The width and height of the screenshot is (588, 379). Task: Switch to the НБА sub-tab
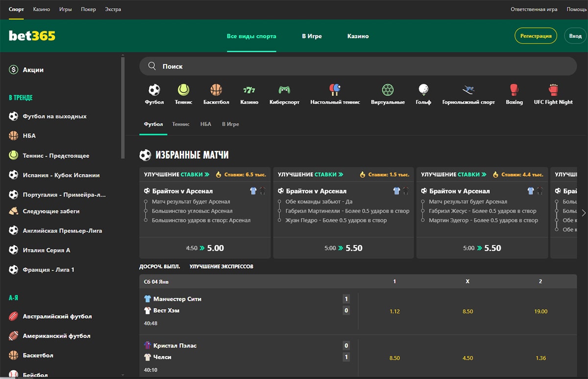[206, 125]
